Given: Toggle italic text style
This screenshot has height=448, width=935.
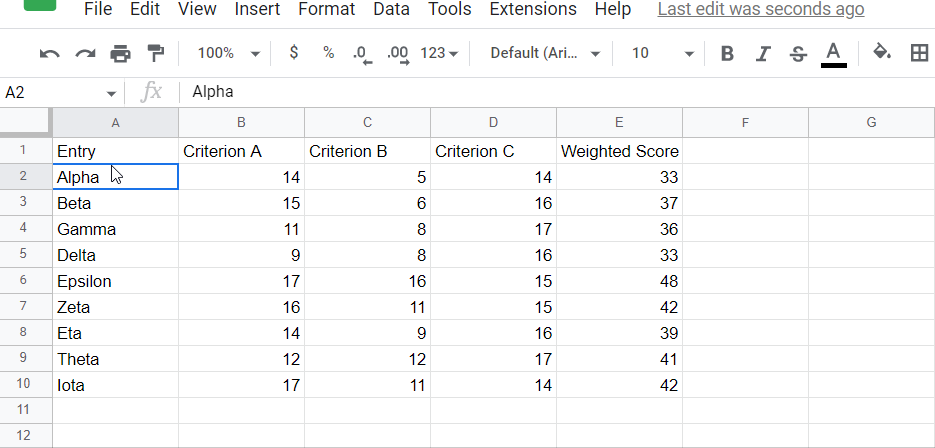Looking at the screenshot, I should [x=763, y=53].
